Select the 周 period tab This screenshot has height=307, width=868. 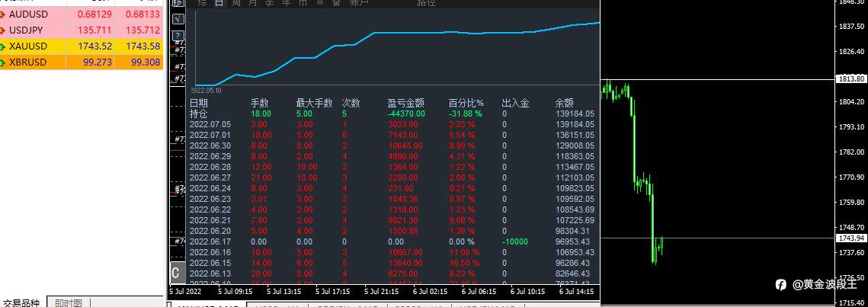(x=236, y=3)
